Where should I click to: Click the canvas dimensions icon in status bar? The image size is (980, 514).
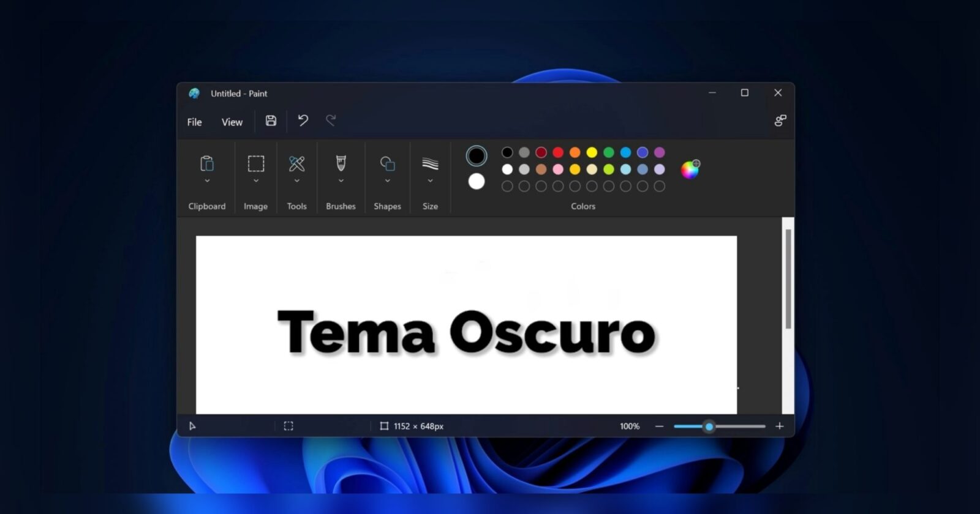click(384, 426)
